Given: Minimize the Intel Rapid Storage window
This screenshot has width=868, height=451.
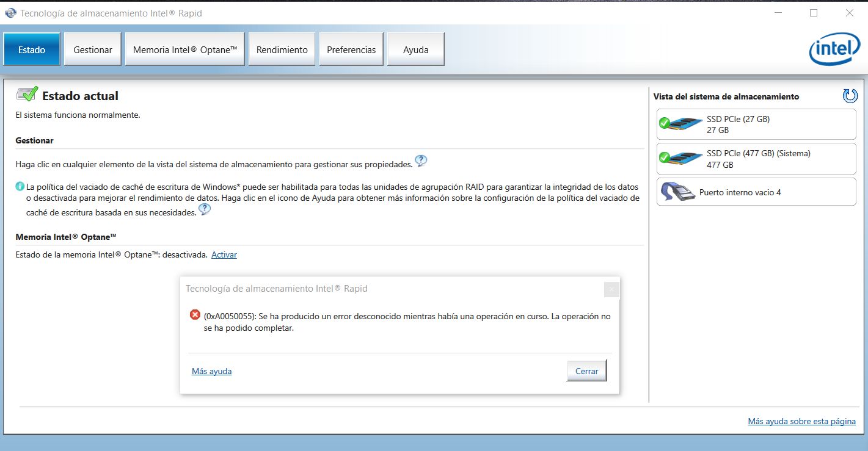Looking at the screenshot, I should pos(777,13).
